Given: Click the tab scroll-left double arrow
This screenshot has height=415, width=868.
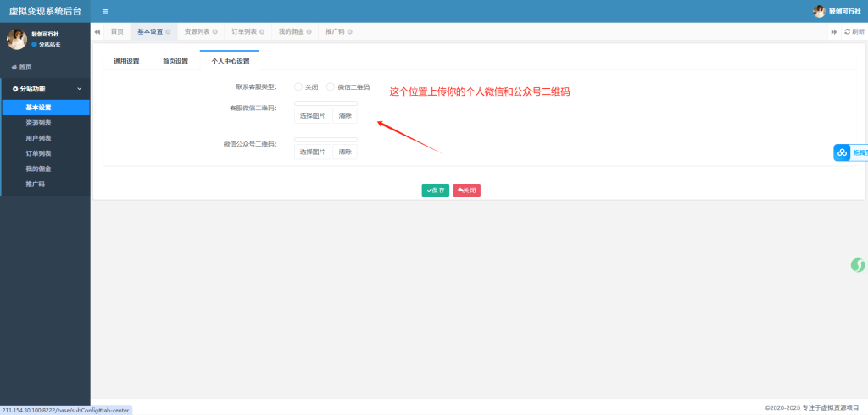Looking at the screenshot, I should 97,32.
